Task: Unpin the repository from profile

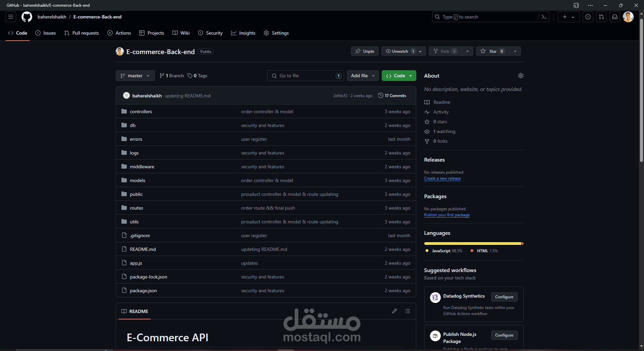Action: pyautogui.click(x=365, y=51)
